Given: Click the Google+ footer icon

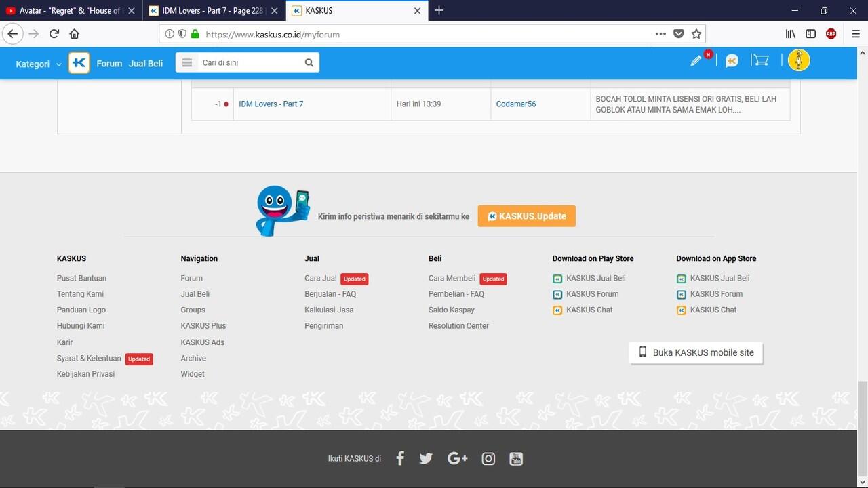Looking at the screenshot, I should coord(457,458).
